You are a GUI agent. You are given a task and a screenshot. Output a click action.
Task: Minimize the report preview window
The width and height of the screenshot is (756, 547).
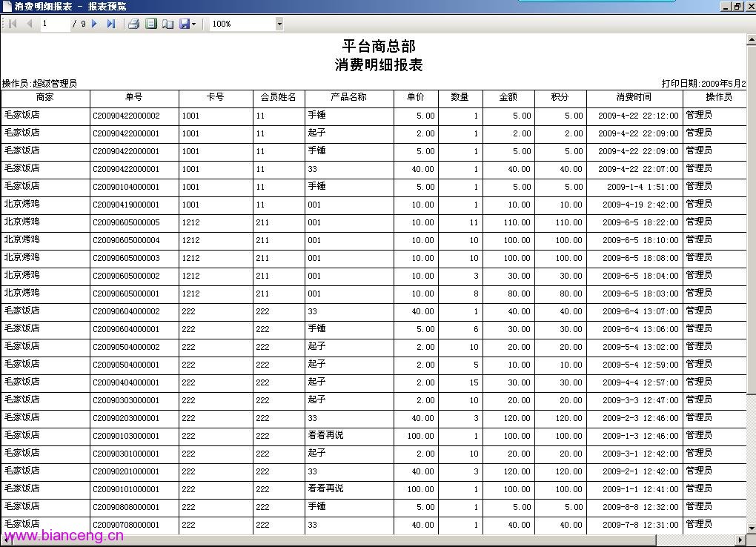[x=726, y=6]
